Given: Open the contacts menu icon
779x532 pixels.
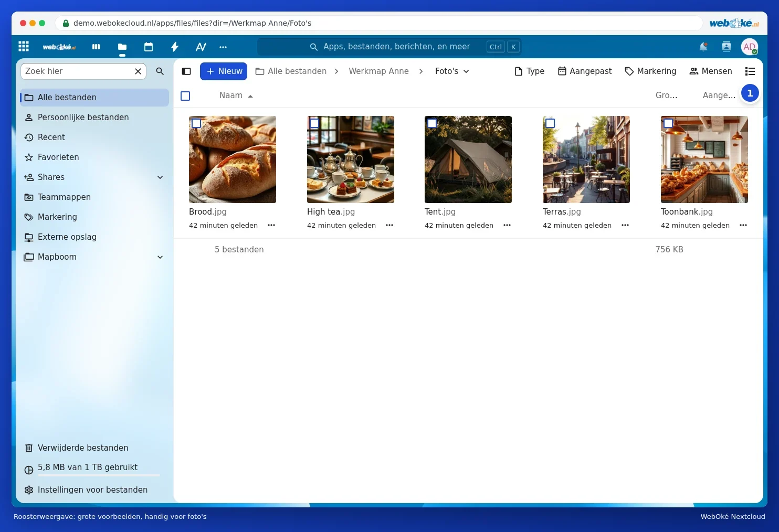Looking at the screenshot, I should (727, 47).
